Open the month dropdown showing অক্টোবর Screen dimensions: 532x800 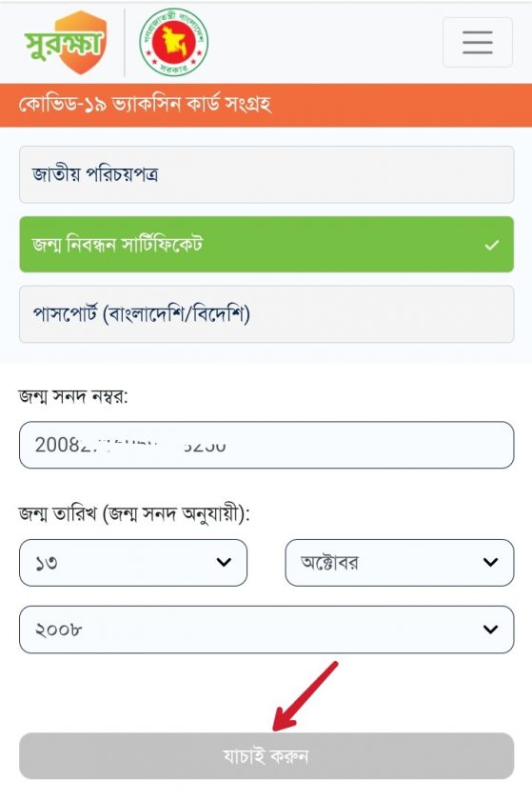tap(400, 562)
